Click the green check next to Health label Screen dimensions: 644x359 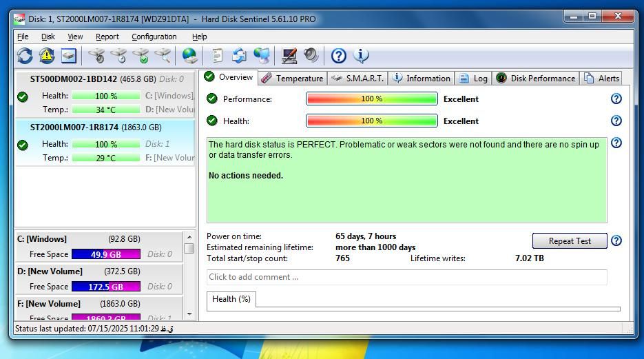(x=212, y=121)
